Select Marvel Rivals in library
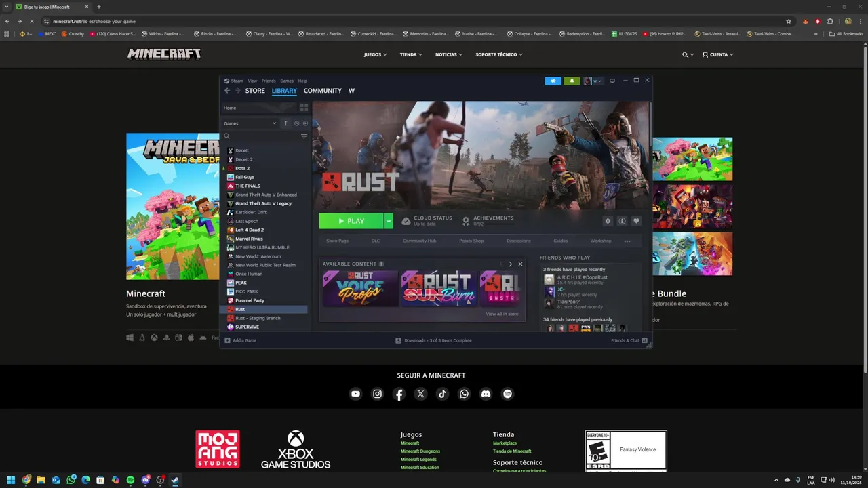Viewport: 868px width, 488px height. click(x=249, y=239)
